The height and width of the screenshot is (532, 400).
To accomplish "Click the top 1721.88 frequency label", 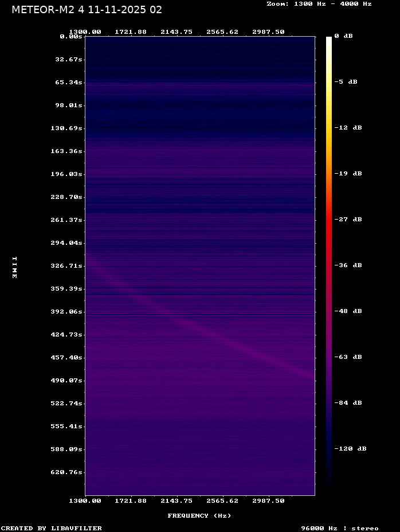I will (131, 32).
